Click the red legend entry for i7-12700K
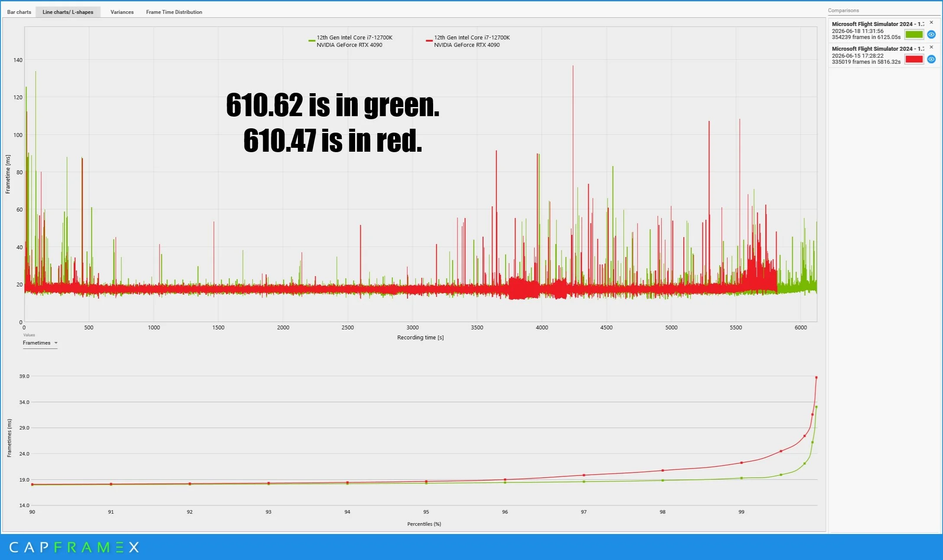Image resolution: width=943 pixels, height=560 pixels. click(468, 41)
